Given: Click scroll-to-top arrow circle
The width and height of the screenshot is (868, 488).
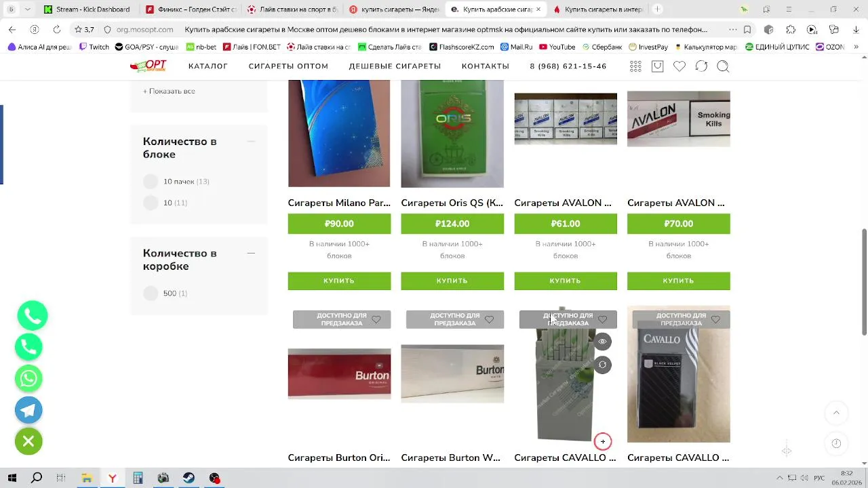Looking at the screenshot, I should tap(836, 413).
